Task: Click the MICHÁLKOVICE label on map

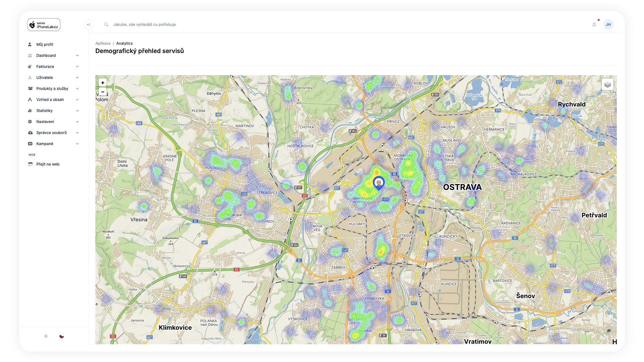Action: pyautogui.click(x=524, y=174)
